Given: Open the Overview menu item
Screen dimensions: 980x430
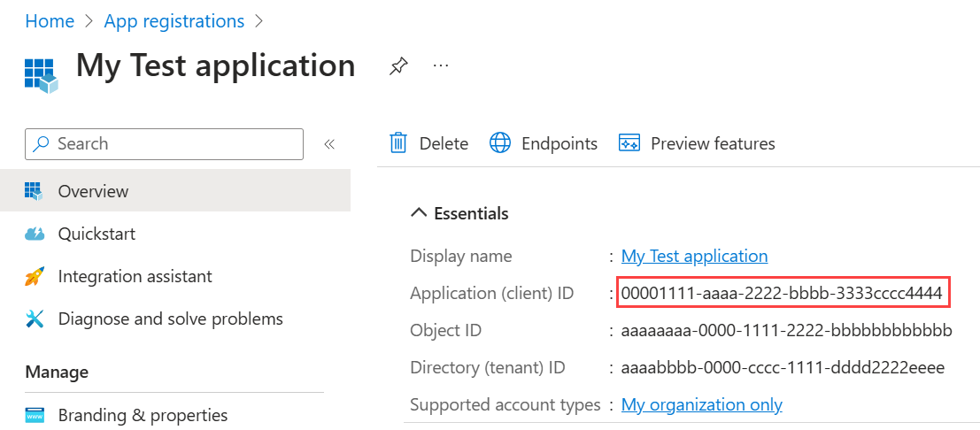Looking at the screenshot, I should tap(93, 191).
